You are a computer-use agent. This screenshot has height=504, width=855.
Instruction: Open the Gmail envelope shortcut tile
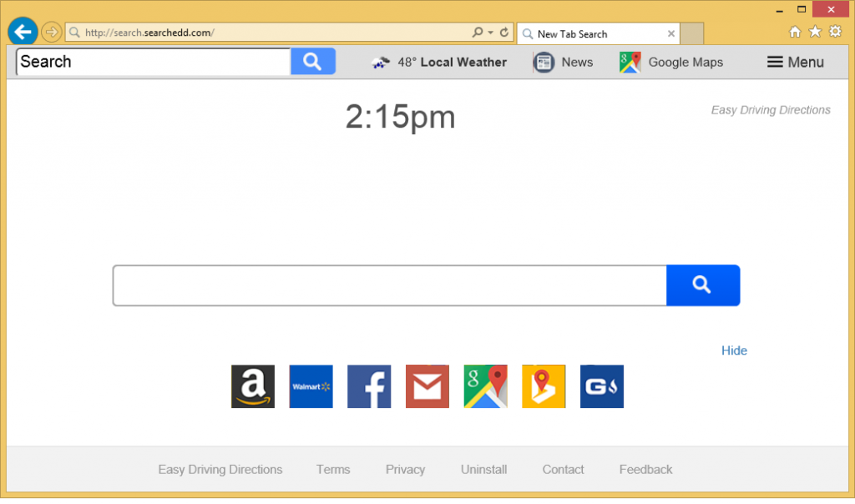tap(427, 386)
